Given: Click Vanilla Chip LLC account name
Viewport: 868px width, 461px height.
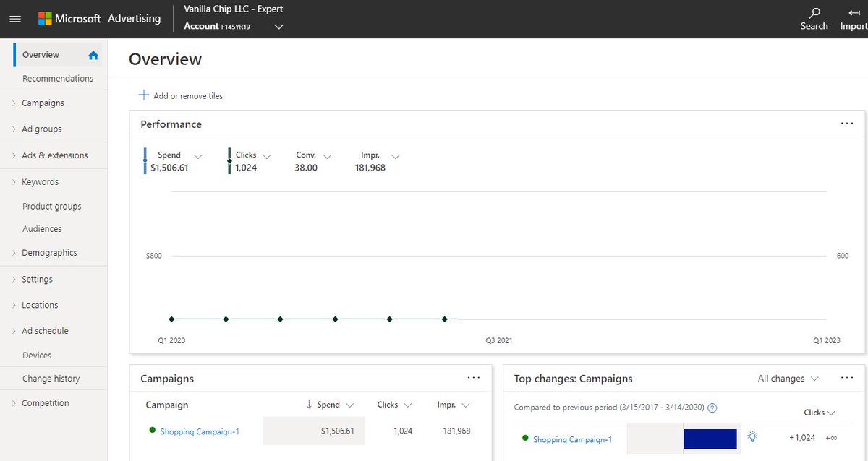Looking at the screenshot, I should pyautogui.click(x=234, y=9).
